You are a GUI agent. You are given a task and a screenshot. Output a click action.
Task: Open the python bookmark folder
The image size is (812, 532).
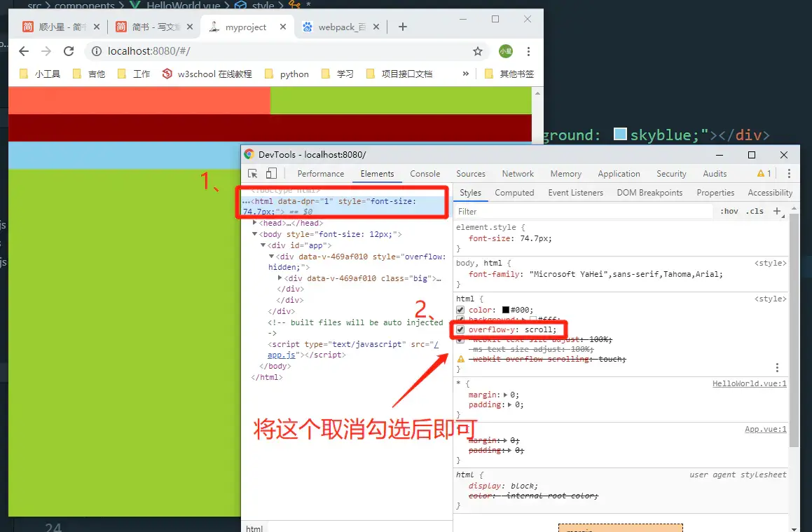pyautogui.click(x=287, y=74)
